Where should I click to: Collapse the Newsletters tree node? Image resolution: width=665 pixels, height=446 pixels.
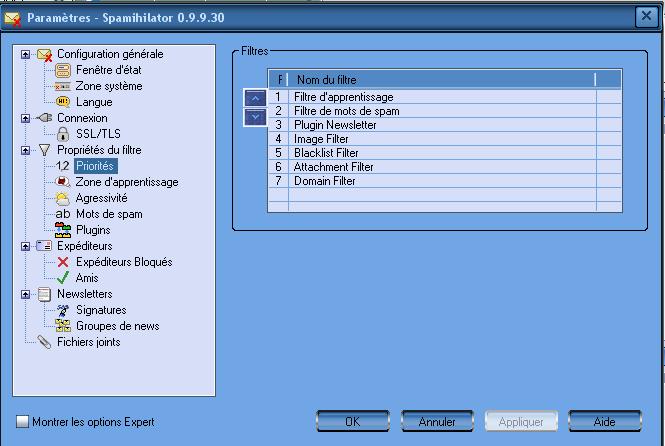26,294
